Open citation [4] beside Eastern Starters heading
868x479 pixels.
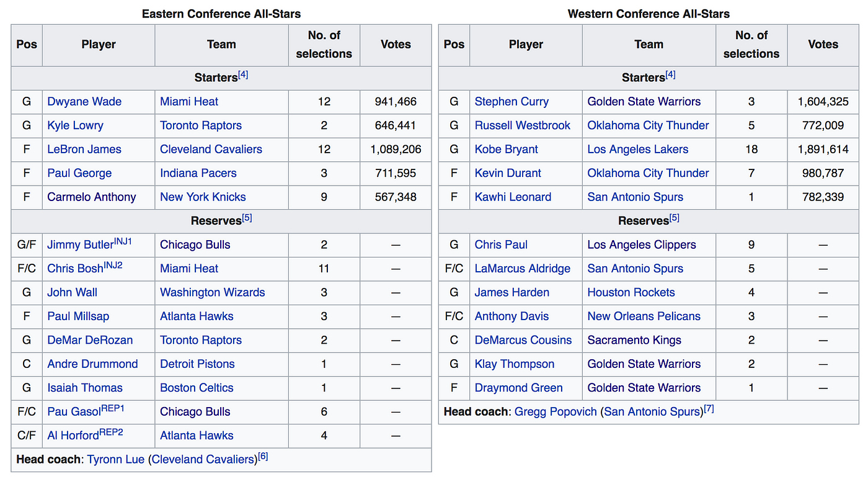243,75
